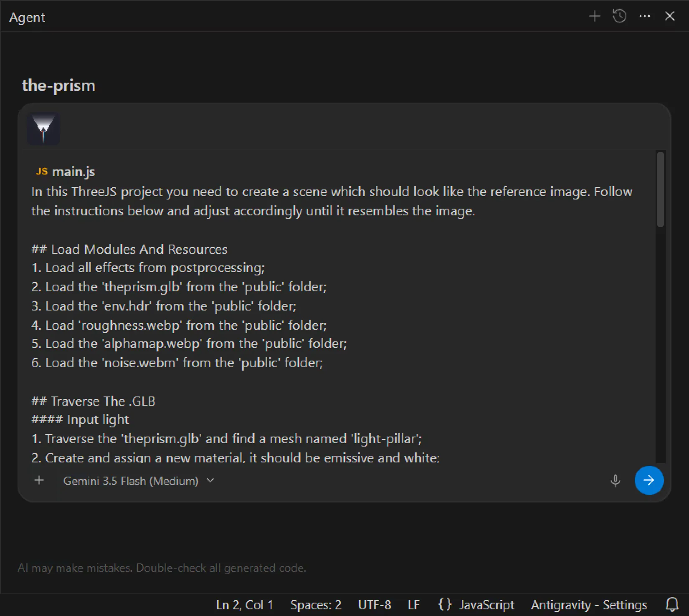Click the attached prism image thumbnail
Screen dimensions: 689x616
pyautogui.click(x=43, y=128)
